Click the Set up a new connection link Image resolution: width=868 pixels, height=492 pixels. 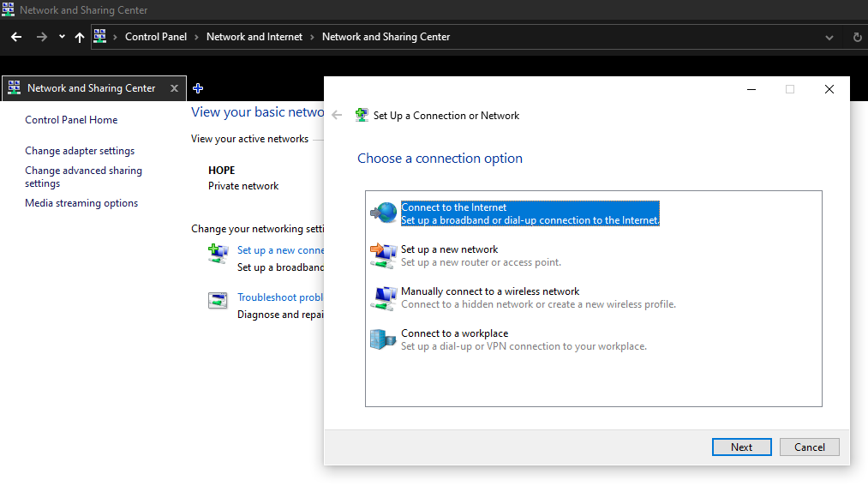point(280,250)
